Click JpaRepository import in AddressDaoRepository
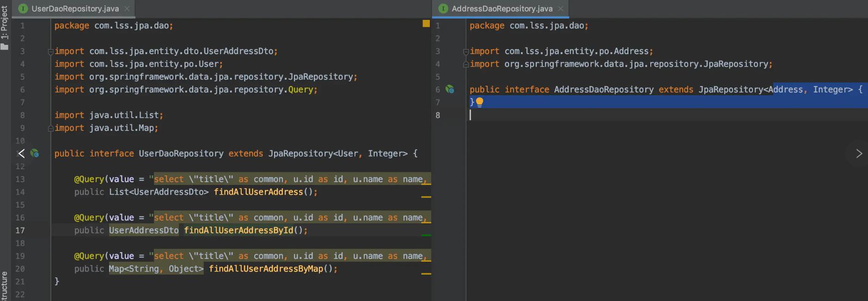 pyautogui.click(x=621, y=64)
